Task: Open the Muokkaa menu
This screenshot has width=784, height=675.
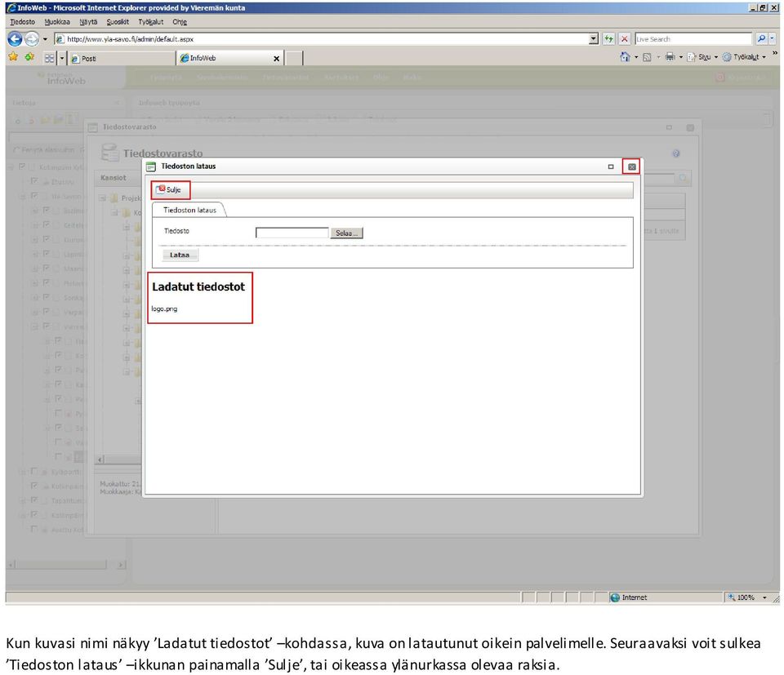Action: (57, 22)
